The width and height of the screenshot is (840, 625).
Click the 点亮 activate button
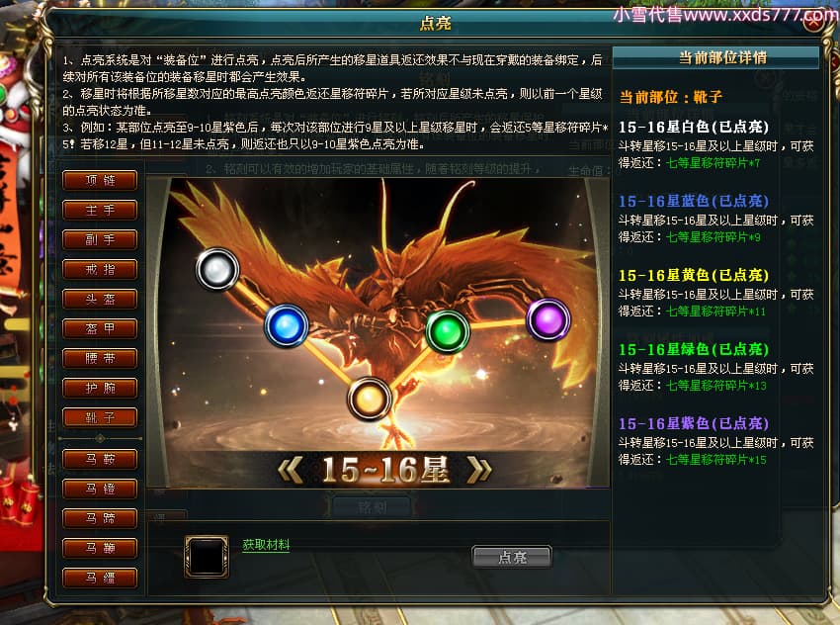point(512,557)
